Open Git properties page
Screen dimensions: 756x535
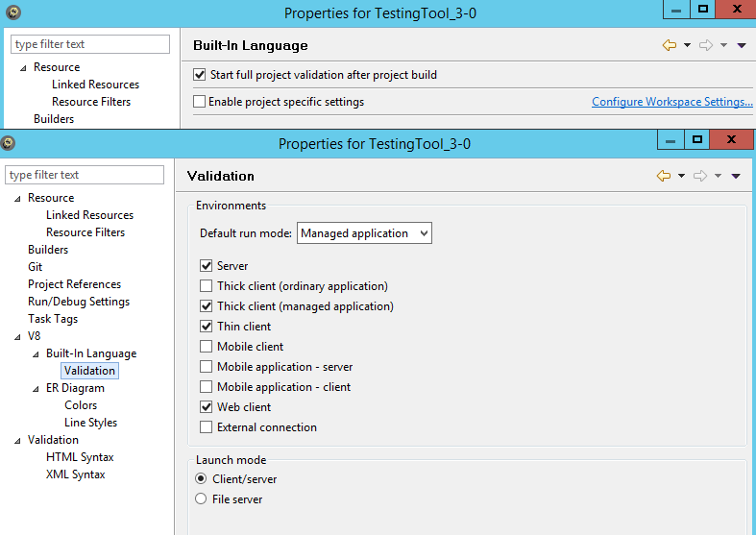(36, 267)
